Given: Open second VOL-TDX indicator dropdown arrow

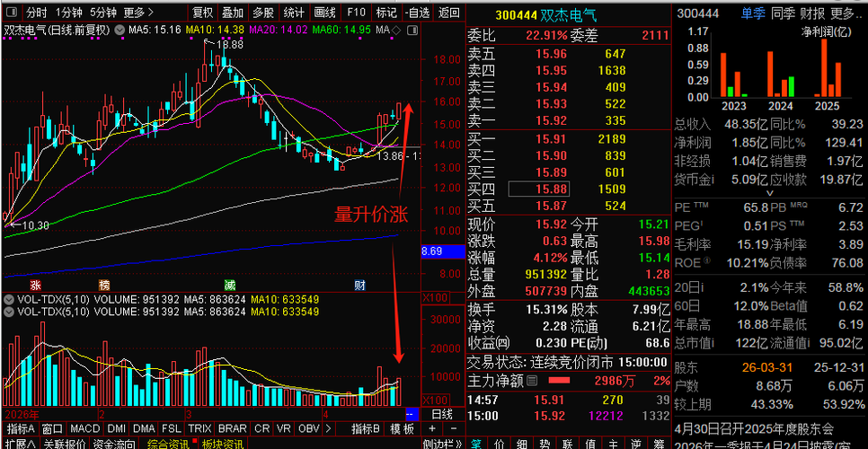Looking at the screenshot, I should [x=8, y=312].
